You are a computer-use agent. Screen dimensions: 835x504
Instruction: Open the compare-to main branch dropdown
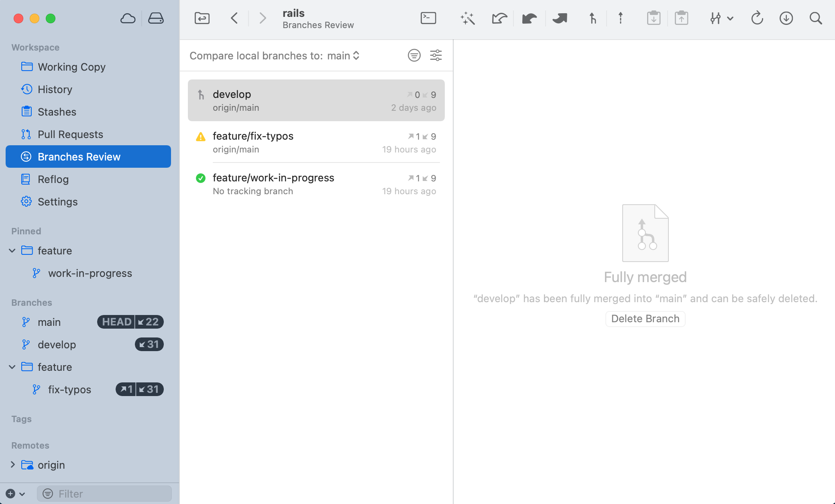(x=343, y=56)
